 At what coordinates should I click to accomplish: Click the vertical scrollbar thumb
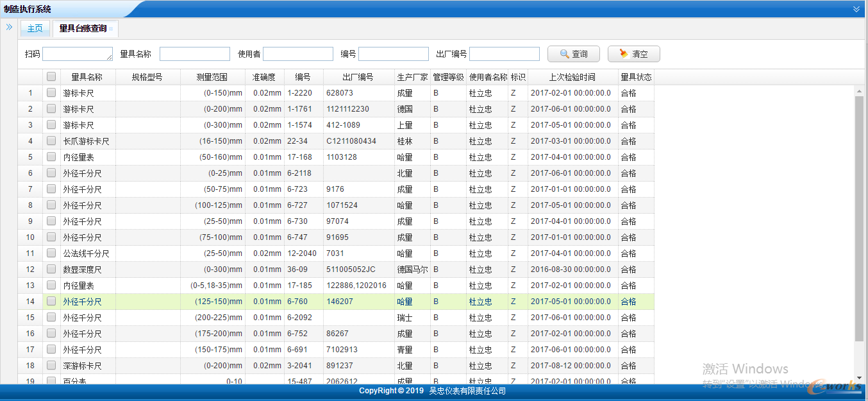(859, 218)
